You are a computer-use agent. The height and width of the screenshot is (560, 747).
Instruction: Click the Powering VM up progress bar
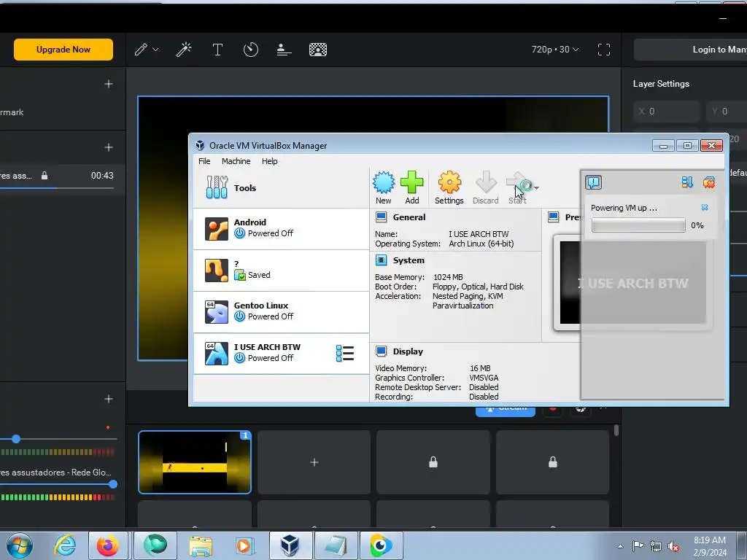(x=638, y=225)
